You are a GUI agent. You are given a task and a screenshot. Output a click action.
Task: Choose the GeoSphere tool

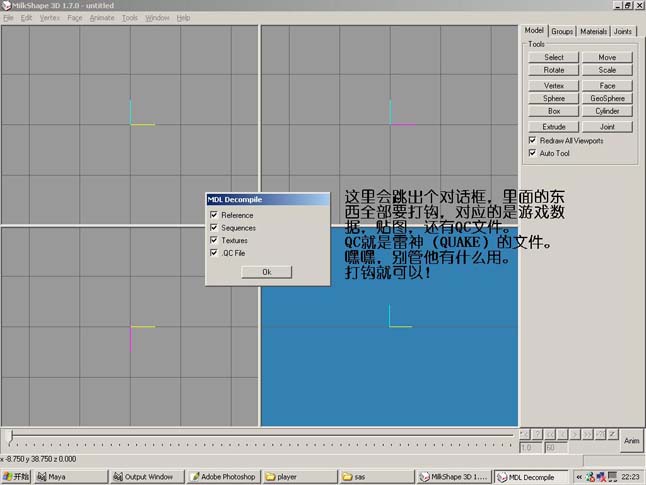coord(607,98)
